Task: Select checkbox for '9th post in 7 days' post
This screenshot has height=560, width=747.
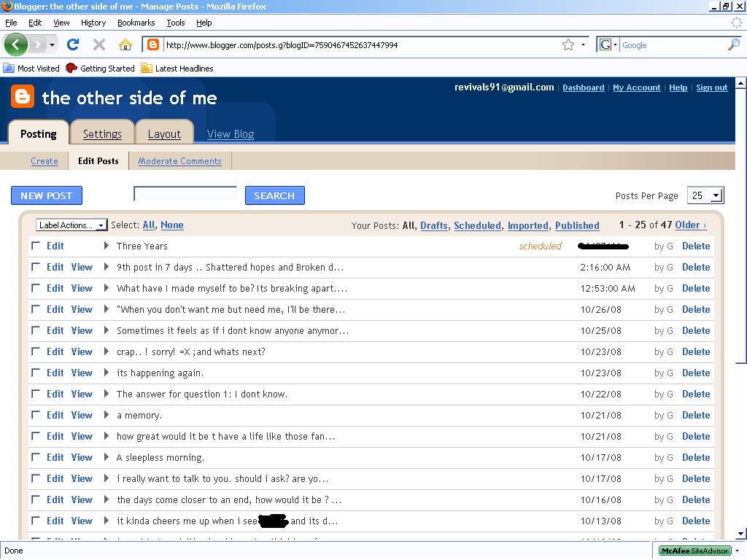Action: pyautogui.click(x=35, y=267)
